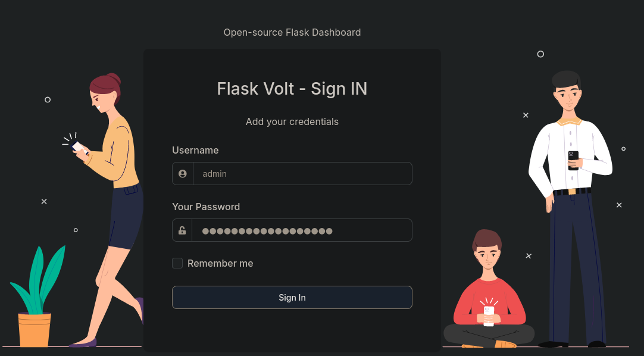The image size is (644, 356).
Task: Click the Username label
Action: pyautogui.click(x=195, y=150)
